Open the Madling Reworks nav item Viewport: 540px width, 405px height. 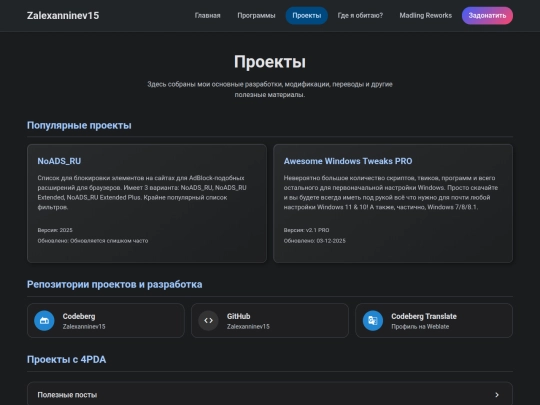[x=425, y=15]
